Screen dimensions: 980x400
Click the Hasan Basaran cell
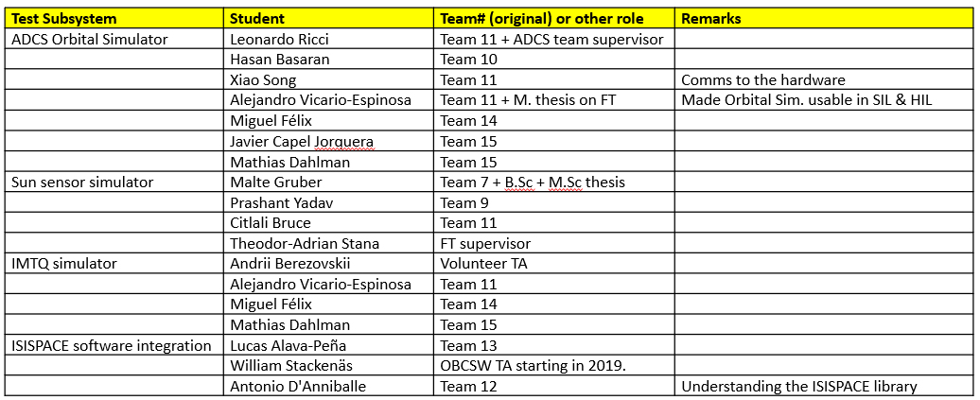click(279, 60)
